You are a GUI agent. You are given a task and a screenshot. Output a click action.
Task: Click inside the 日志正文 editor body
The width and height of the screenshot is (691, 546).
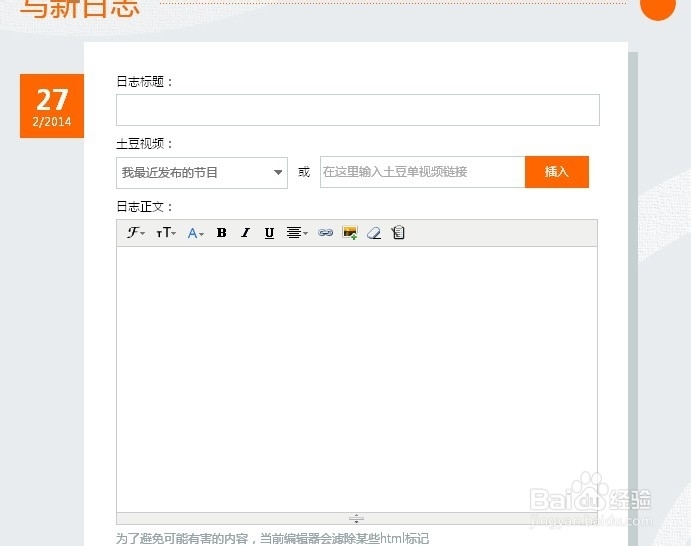click(x=357, y=379)
